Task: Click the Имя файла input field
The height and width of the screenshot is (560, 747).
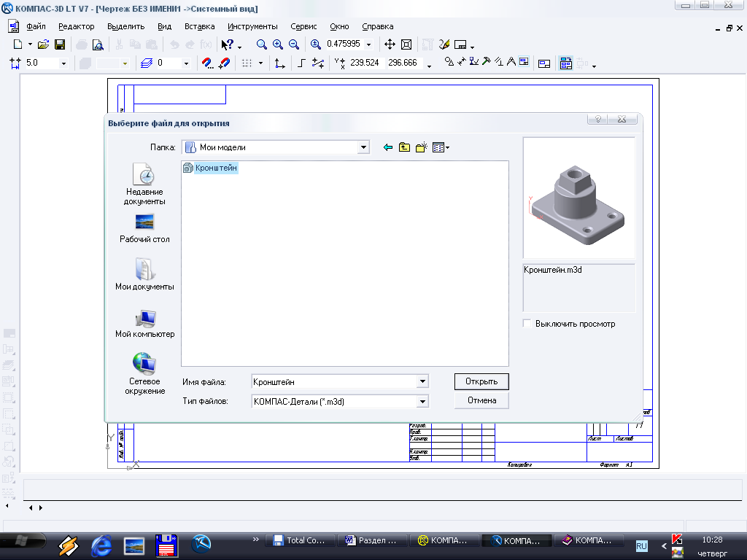Action: 334,382
